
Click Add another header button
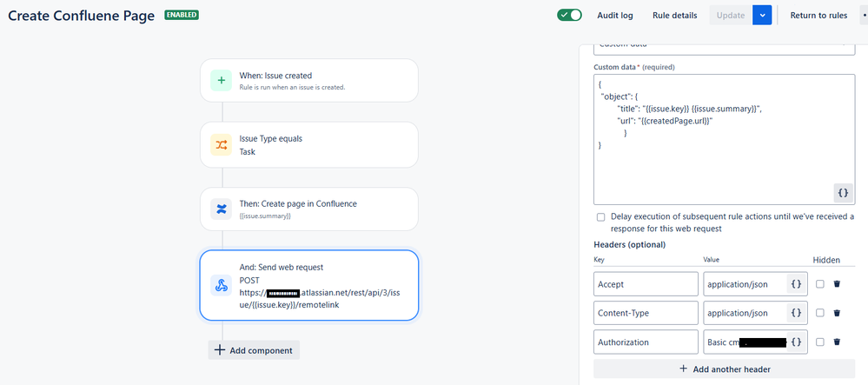724,369
